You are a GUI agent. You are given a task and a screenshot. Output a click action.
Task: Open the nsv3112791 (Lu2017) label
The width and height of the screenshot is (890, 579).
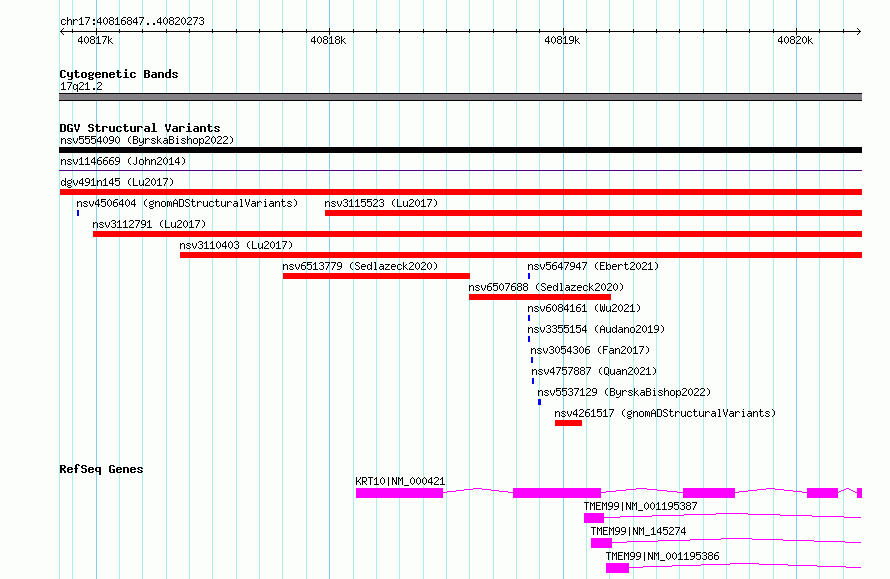pyautogui.click(x=149, y=224)
